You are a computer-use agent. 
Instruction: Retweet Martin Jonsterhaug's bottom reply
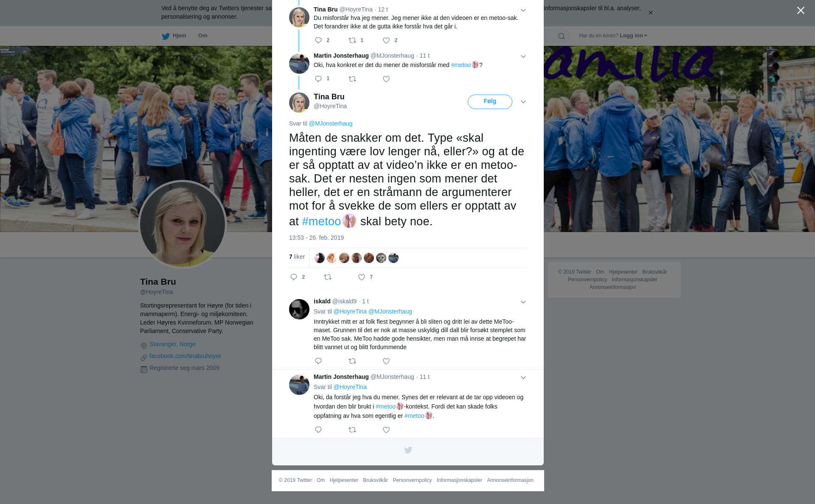[352, 430]
